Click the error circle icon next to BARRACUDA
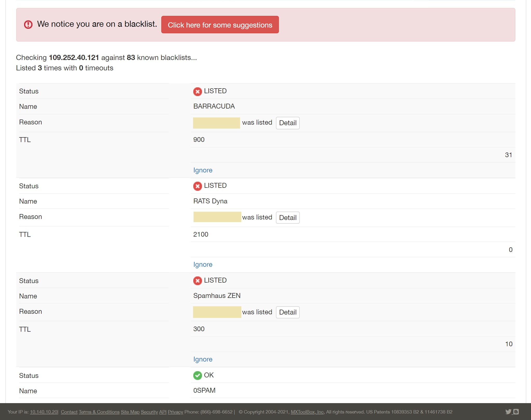531x420 pixels. [x=197, y=91]
